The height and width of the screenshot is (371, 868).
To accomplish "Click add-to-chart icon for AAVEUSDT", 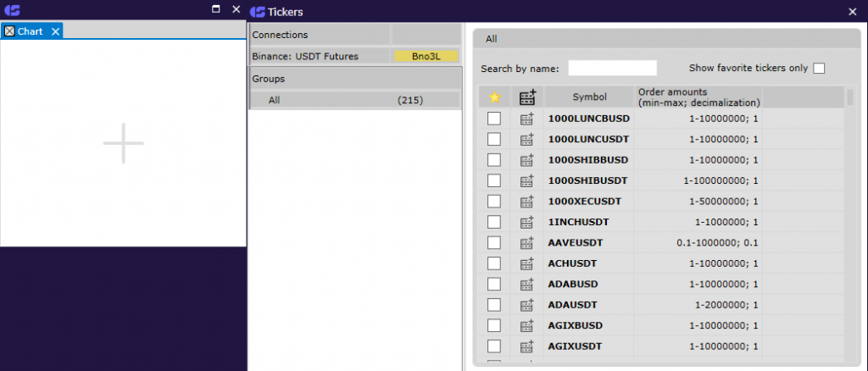I will click(527, 243).
